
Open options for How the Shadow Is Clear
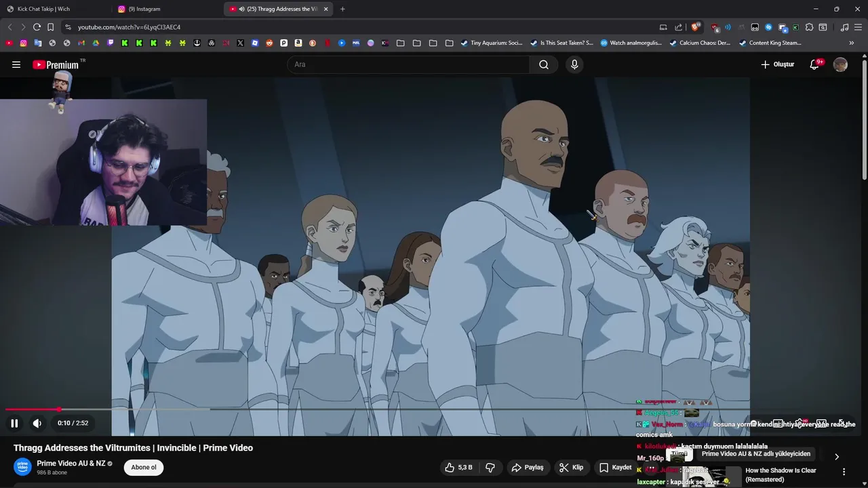[x=844, y=472]
